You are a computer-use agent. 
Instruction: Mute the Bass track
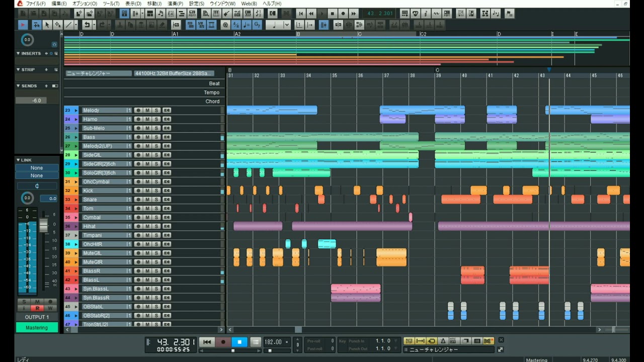147,137
